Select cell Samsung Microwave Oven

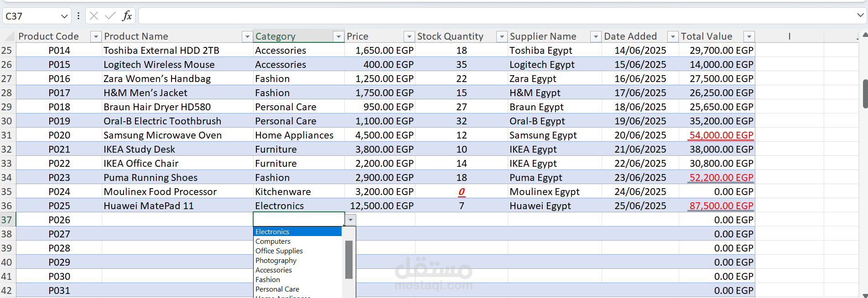[x=177, y=135]
